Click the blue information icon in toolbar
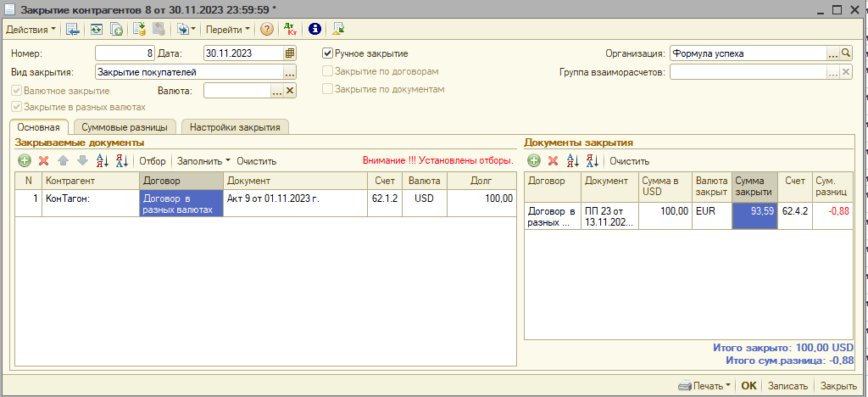Viewport: 868px width, 397px height. [314, 29]
